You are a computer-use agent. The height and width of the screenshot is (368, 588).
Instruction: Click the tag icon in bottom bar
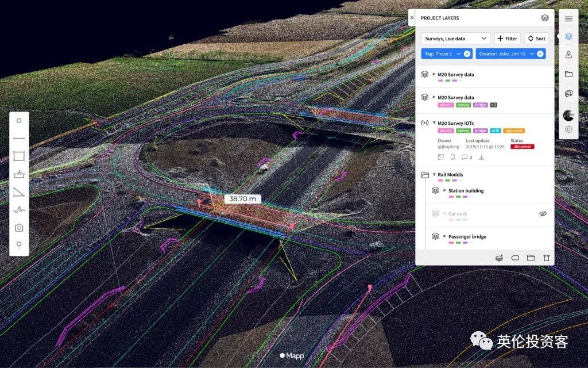(x=515, y=258)
